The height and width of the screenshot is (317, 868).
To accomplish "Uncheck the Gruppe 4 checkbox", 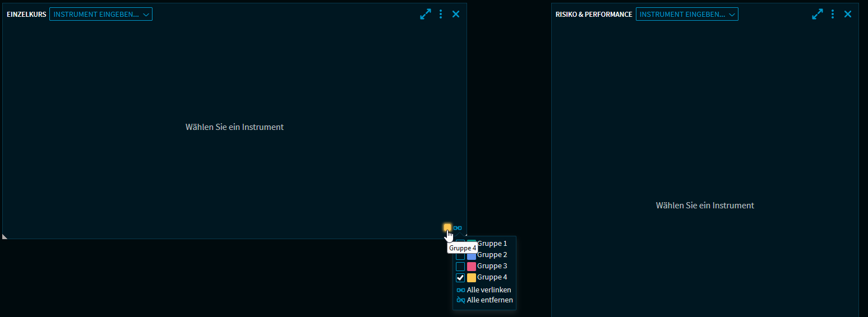I will click(x=460, y=278).
